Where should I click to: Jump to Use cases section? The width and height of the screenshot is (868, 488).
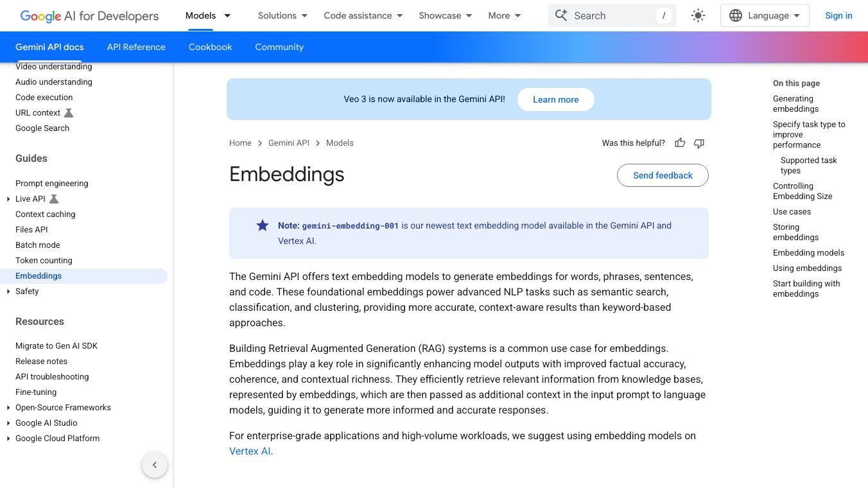pos(792,212)
